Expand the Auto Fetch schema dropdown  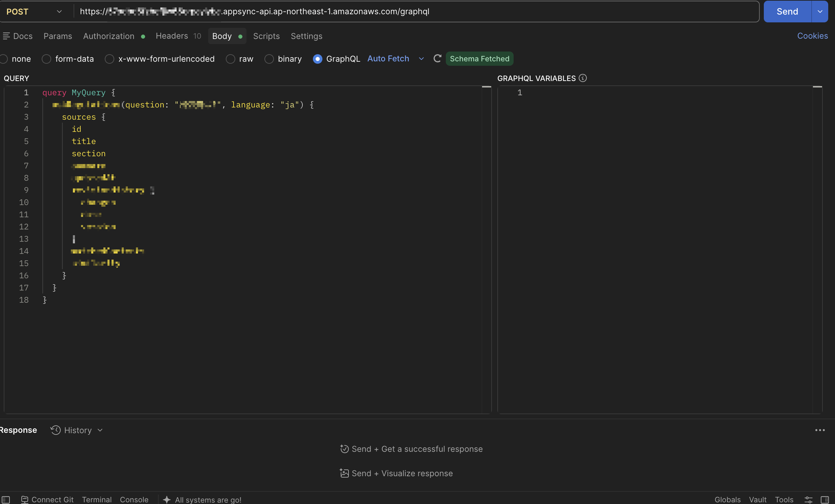pyautogui.click(x=421, y=59)
